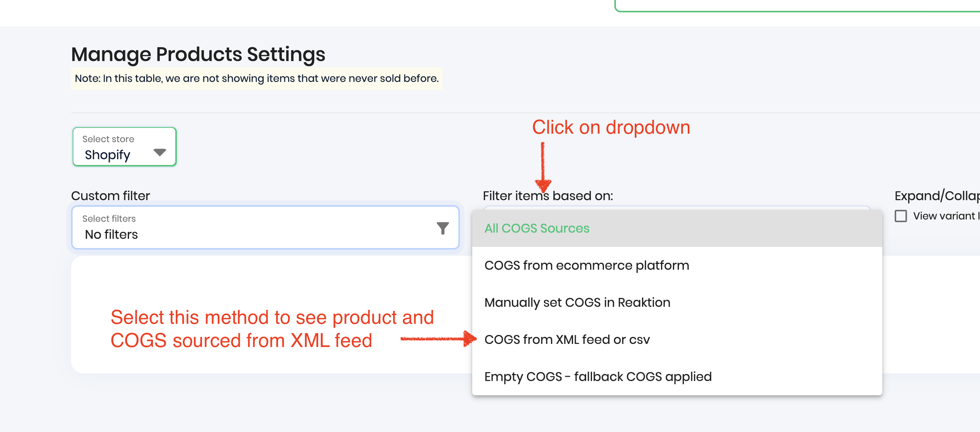Click the Custom filter label
This screenshot has width=980, height=432.
tap(110, 196)
